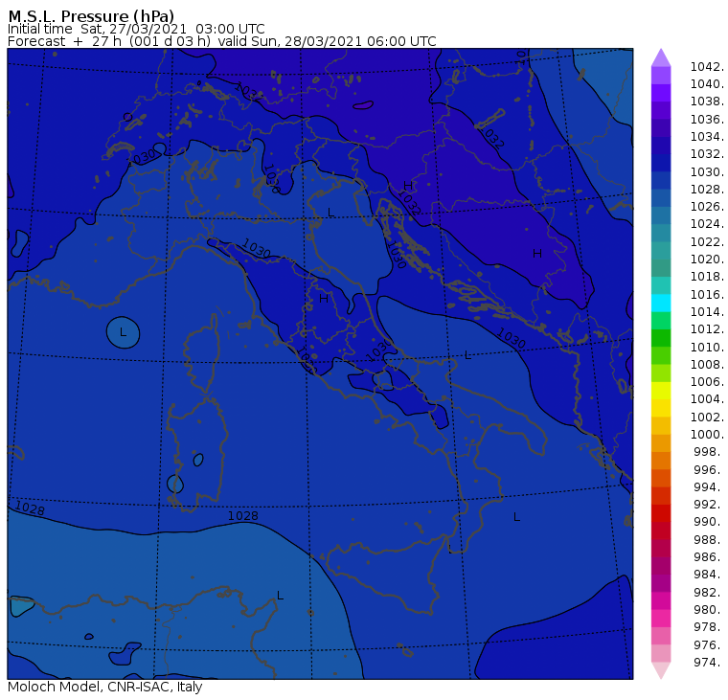Click the title "M.S.L. Pressure (hPa)"
This screenshot has width=728, height=700.
(x=91, y=16)
